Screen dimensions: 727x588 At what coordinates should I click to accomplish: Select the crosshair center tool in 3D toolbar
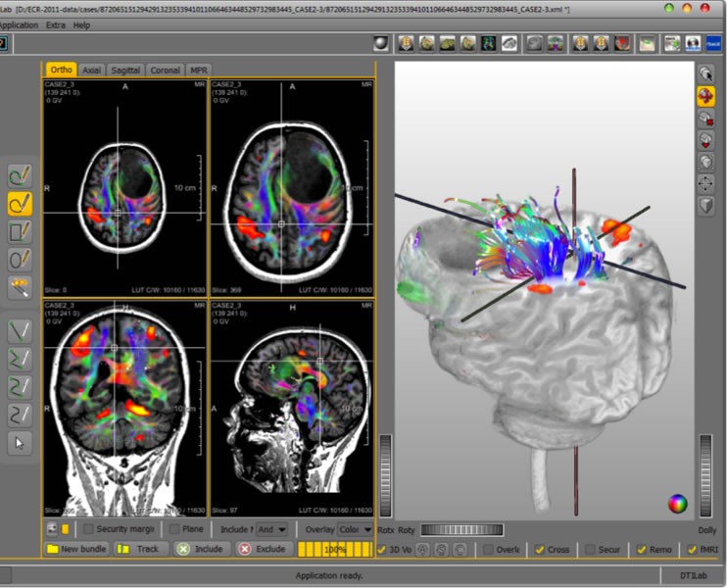pyautogui.click(x=705, y=183)
